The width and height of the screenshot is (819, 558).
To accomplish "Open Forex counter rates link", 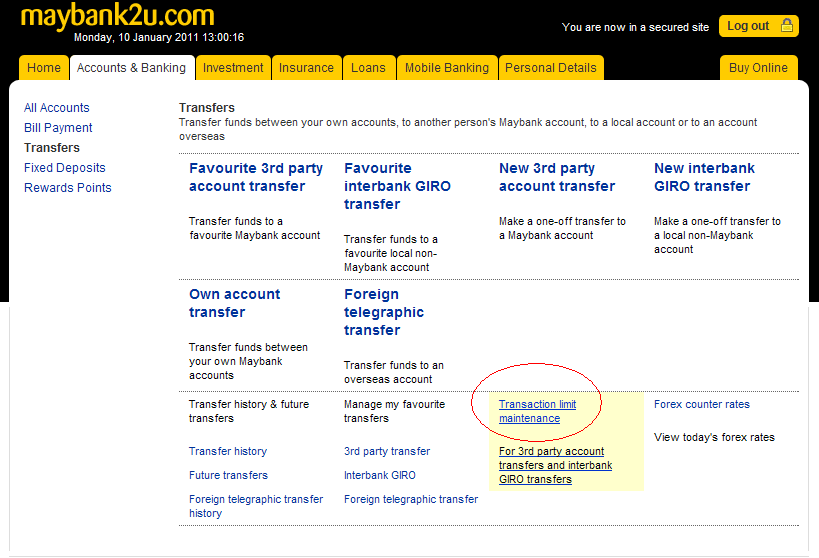I will pyautogui.click(x=701, y=404).
